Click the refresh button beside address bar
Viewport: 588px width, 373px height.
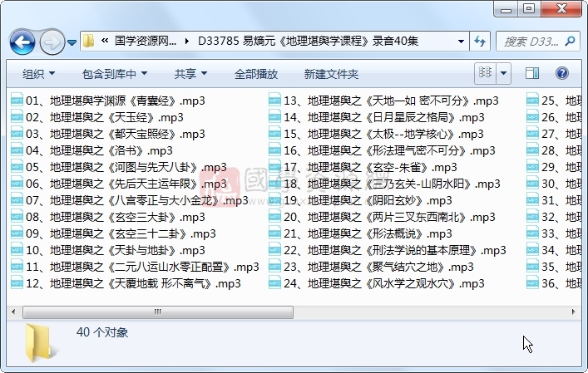point(480,41)
